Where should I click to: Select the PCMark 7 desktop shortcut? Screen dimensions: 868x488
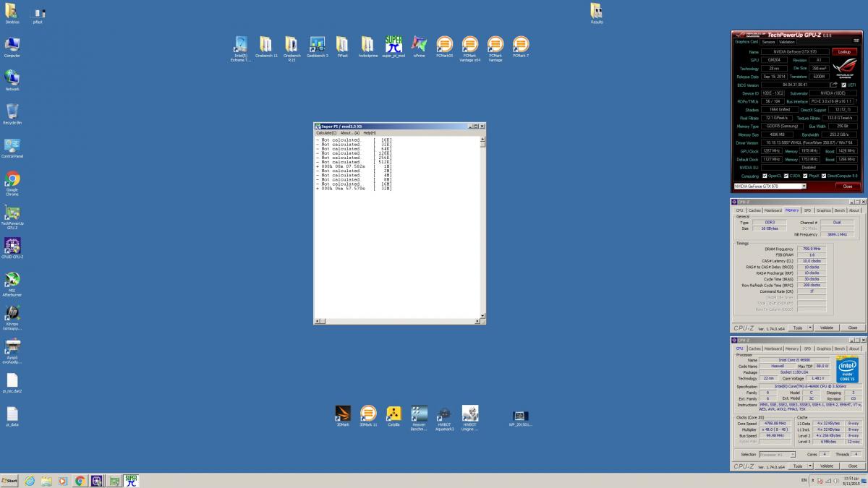(x=521, y=47)
